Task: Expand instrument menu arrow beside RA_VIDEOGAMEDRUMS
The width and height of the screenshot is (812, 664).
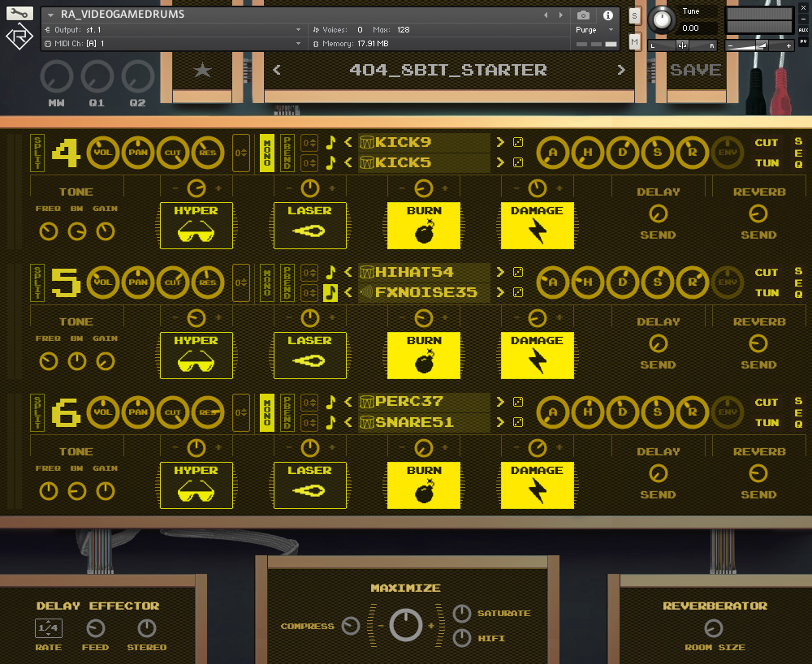Action: tap(50, 15)
